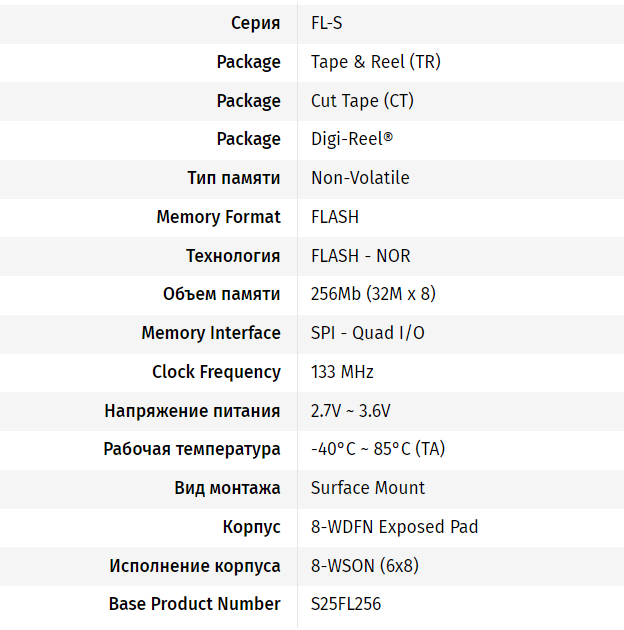Click the Clock Frequency label
624x630 pixels.
(x=216, y=372)
